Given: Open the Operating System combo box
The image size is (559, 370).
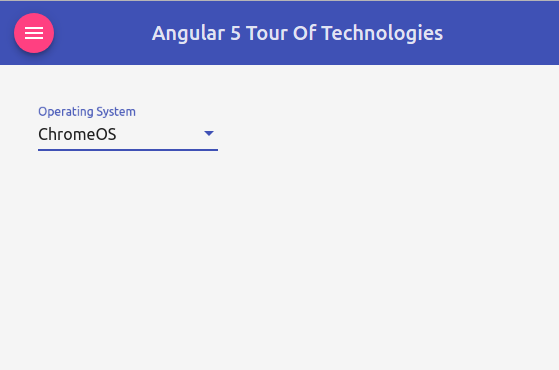Looking at the screenshot, I should [x=128, y=134].
